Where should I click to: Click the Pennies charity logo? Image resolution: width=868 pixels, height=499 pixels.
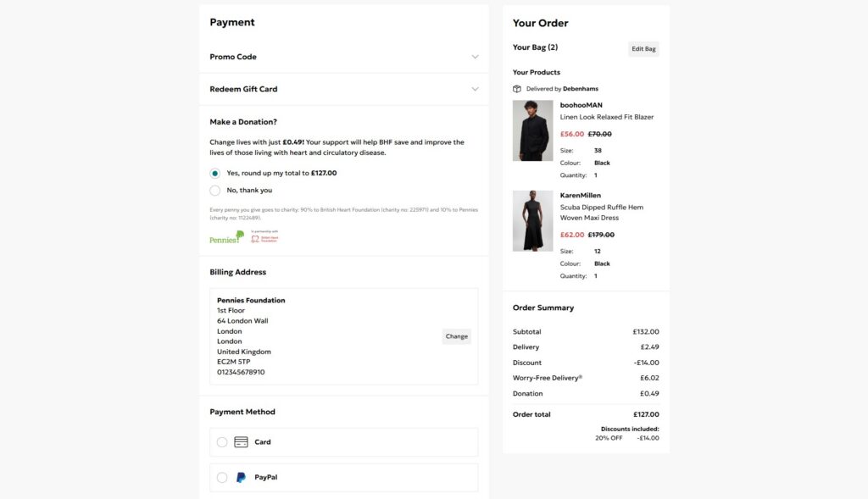click(226, 237)
